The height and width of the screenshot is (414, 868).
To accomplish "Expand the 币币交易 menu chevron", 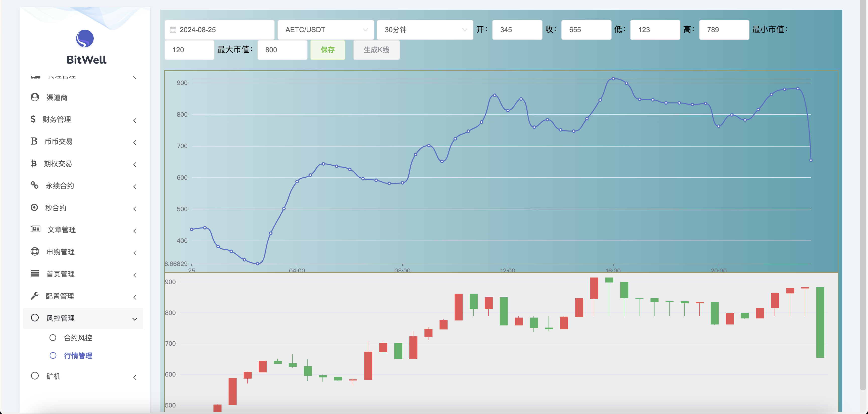I will (135, 143).
